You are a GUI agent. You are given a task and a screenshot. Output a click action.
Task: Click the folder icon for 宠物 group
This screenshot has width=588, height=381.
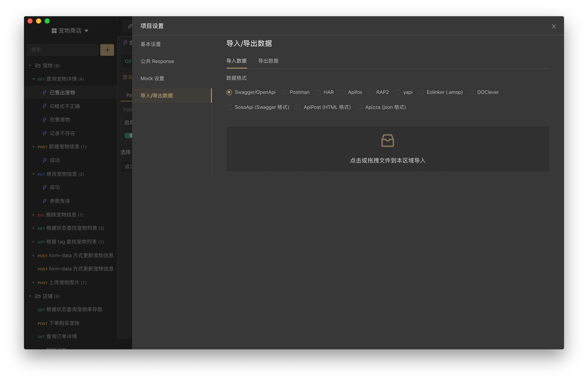(x=38, y=65)
